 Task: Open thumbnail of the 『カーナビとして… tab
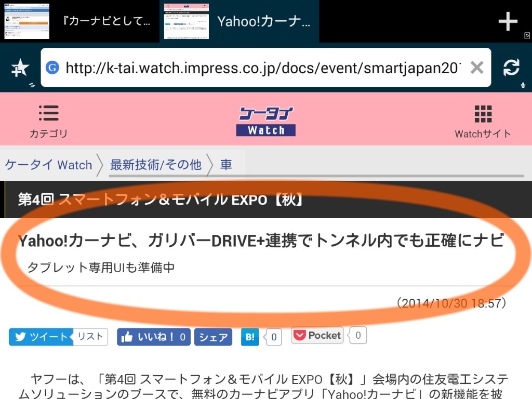(27, 21)
